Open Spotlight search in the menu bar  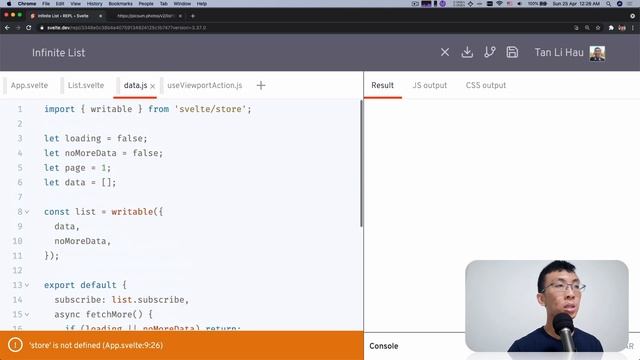[608, 4]
